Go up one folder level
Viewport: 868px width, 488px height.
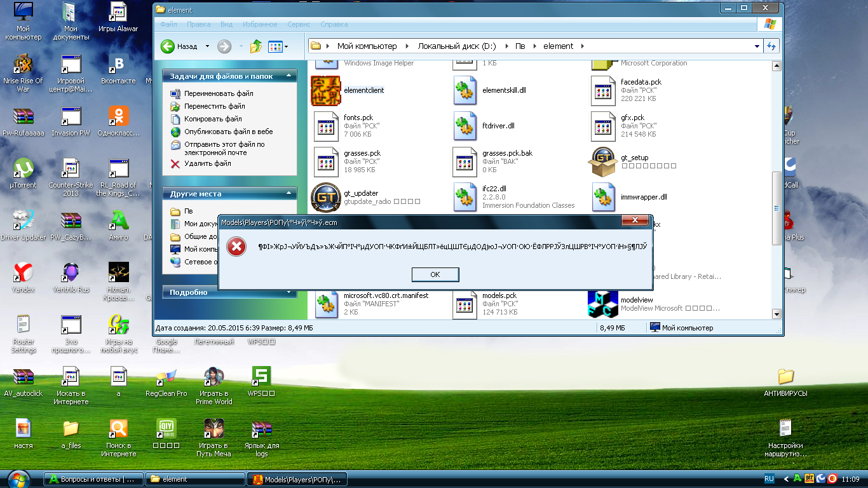pos(256,46)
